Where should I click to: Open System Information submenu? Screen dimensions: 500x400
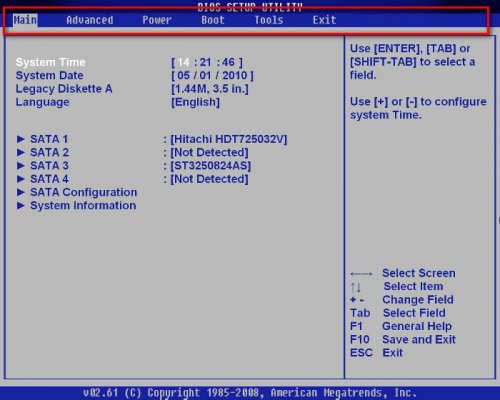point(83,206)
